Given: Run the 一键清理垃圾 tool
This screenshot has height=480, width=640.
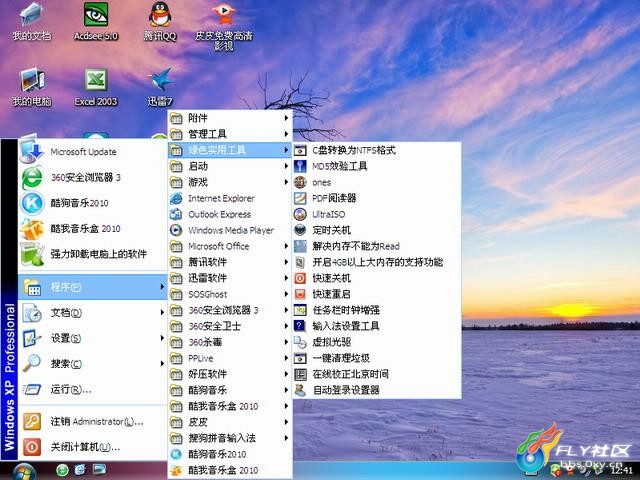Looking at the screenshot, I should [x=377, y=358].
